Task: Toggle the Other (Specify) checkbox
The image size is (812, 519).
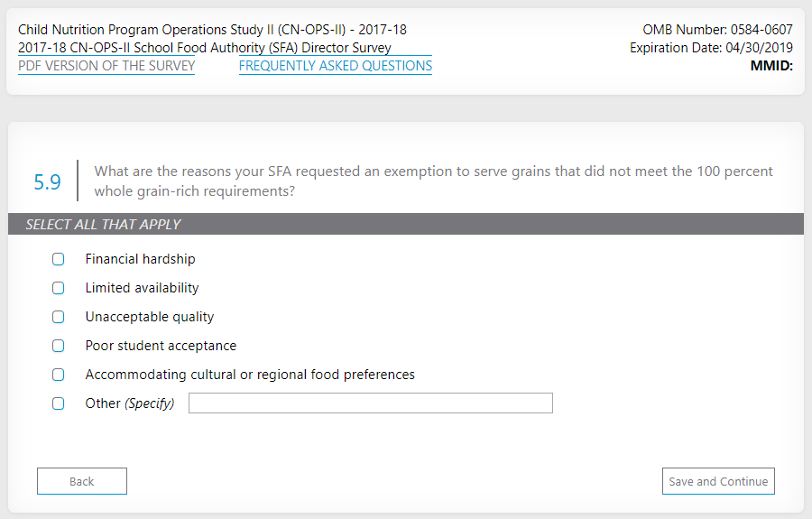Action: (x=59, y=403)
